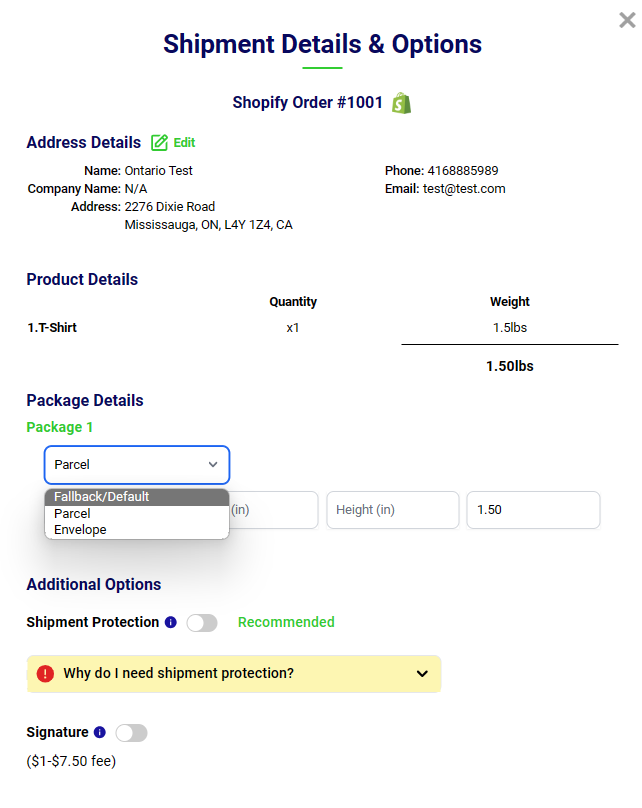Screen dimensions: 642x808
Task: Click the red exclamation alert icon
Action: pyautogui.click(x=45, y=674)
